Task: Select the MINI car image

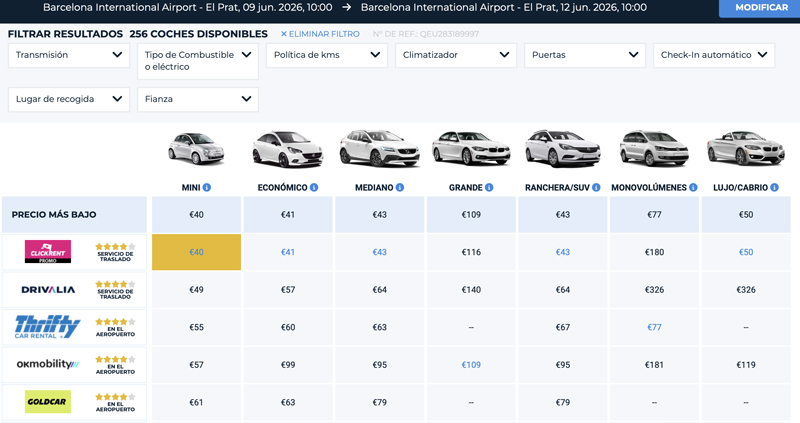Action: pyautogui.click(x=196, y=148)
